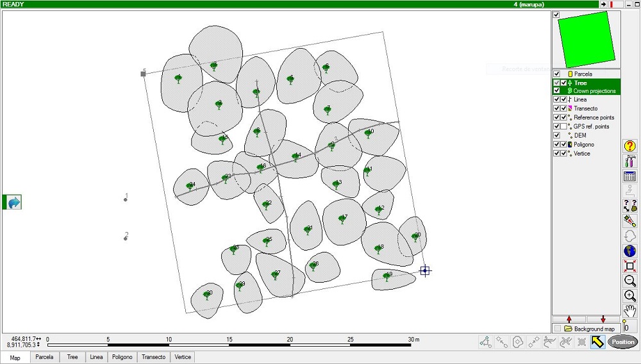641x364 pixels.
Task: Enable the Background map checkbox
Action: [x=558, y=329]
